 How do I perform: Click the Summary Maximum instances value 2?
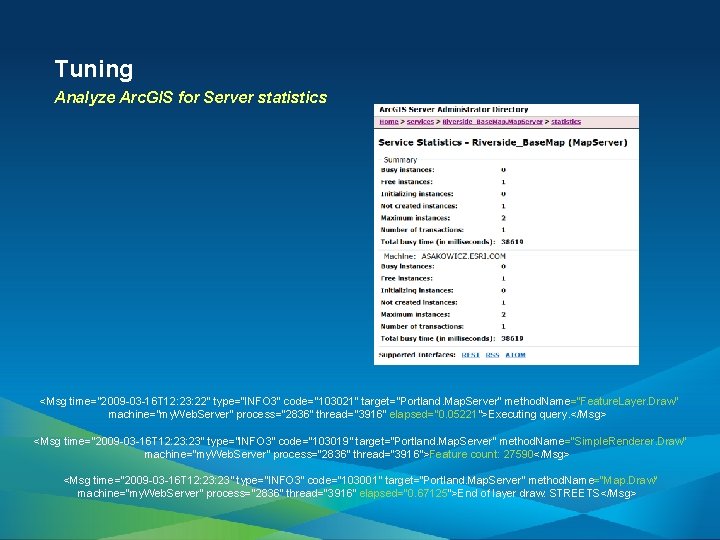point(504,218)
